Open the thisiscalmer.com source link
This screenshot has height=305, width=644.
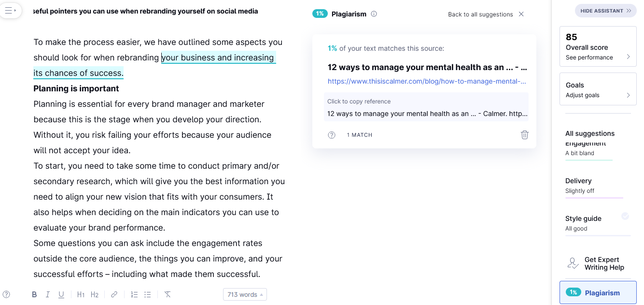427,81
